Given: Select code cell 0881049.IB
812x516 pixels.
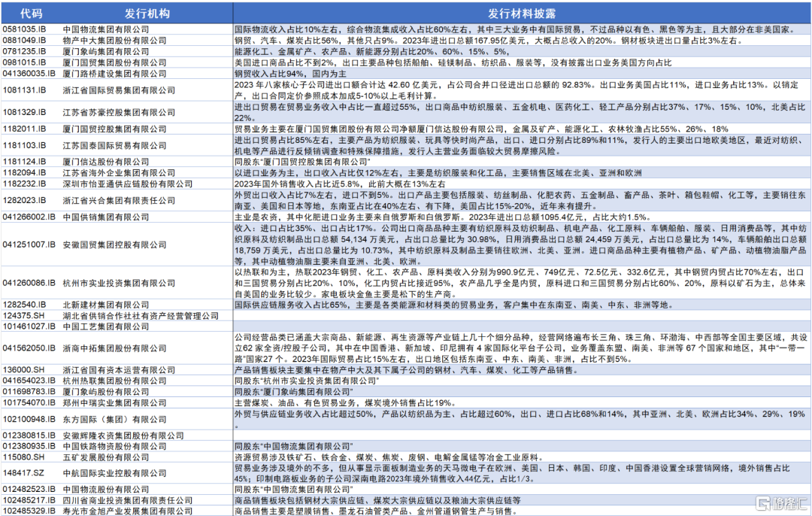Looking at the screenshot, I should tap(24, 41).
